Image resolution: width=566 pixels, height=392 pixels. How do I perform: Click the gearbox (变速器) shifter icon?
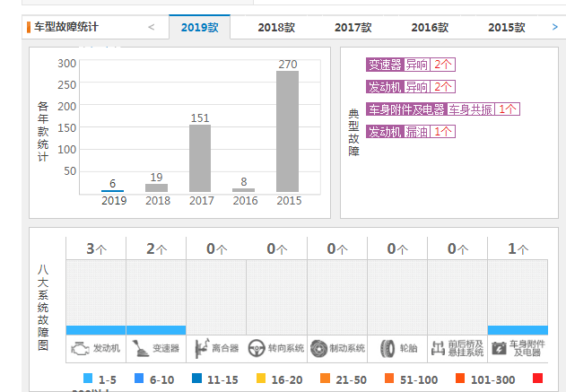[x=141, y=349]
